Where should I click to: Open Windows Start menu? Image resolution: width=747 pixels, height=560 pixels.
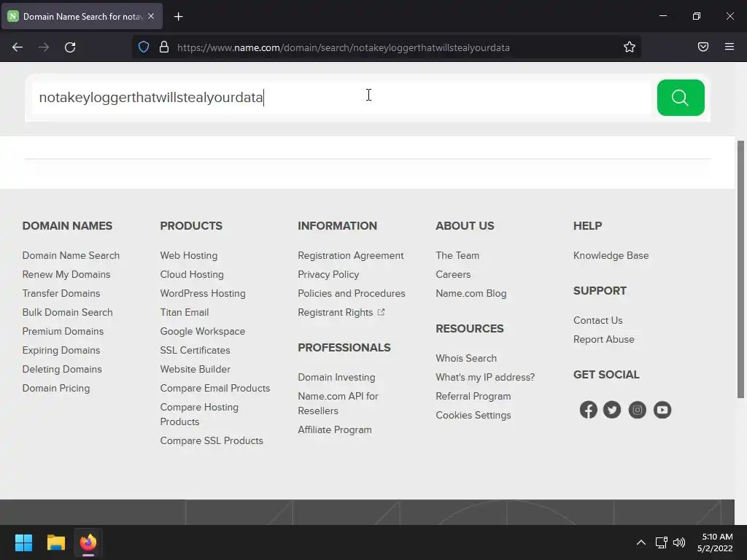point(23,542)
